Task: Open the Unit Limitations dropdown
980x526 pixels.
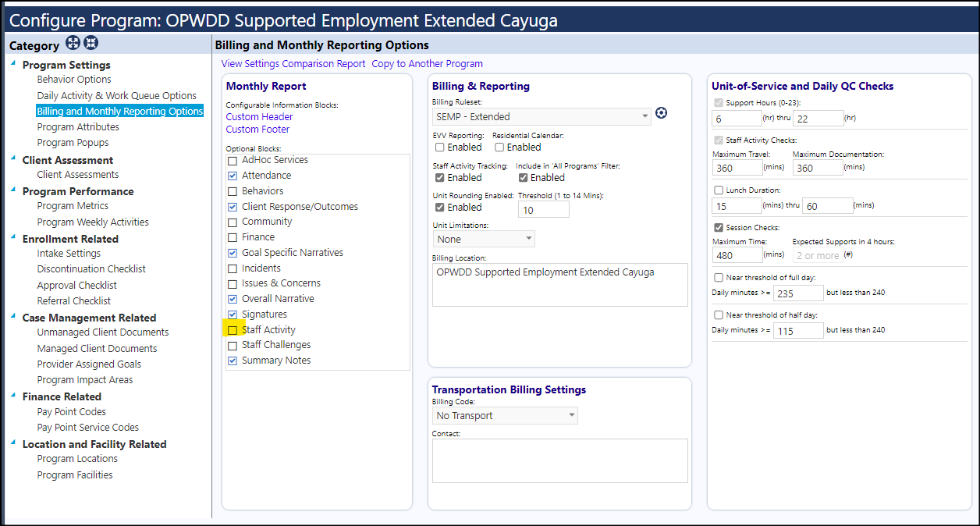Action: 484,239
